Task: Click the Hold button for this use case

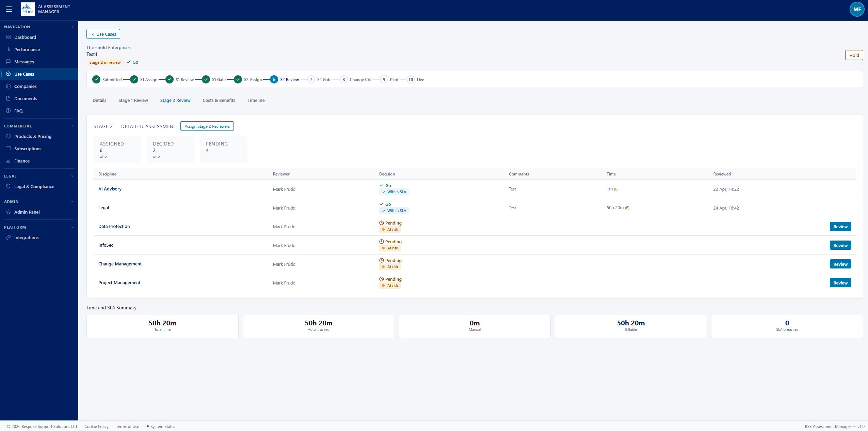Action: (854, 55)
